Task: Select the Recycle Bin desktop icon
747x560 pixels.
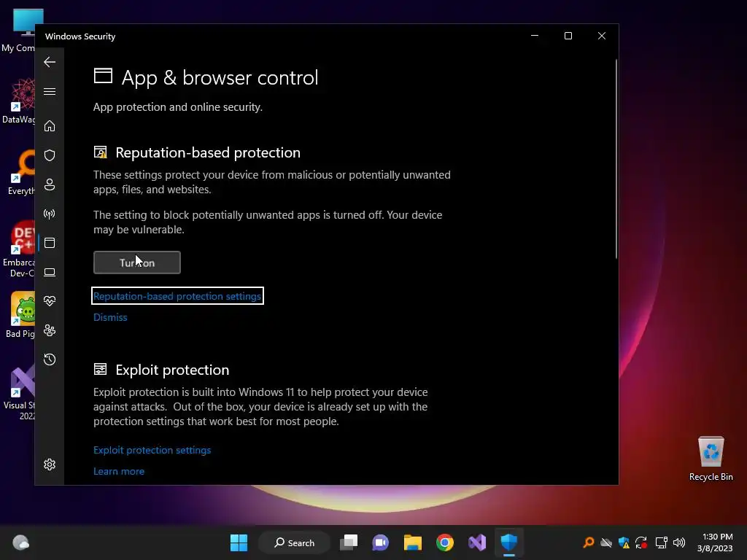Action: [711, 459]
